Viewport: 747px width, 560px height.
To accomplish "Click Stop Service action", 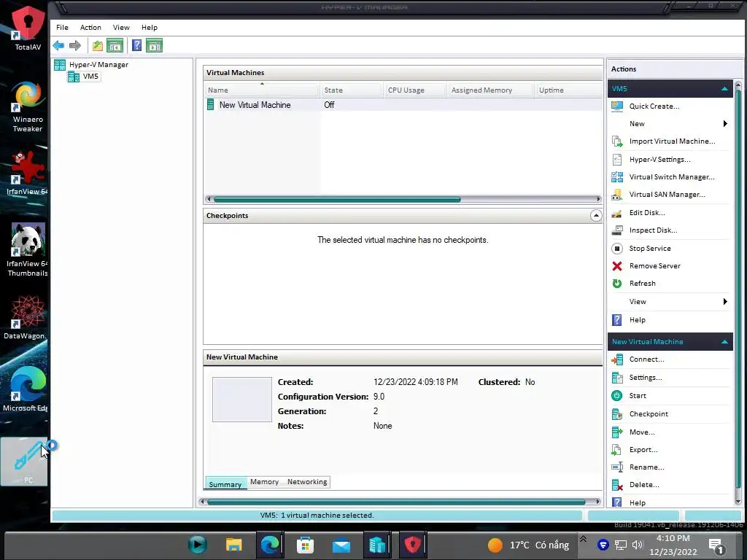I will 650,249.
